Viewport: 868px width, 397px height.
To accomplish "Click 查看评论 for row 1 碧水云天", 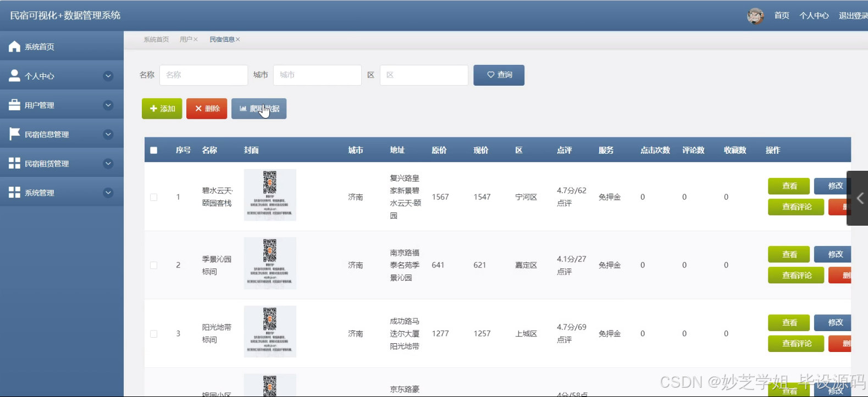I will pyautogui.click(x=796, y=207).
